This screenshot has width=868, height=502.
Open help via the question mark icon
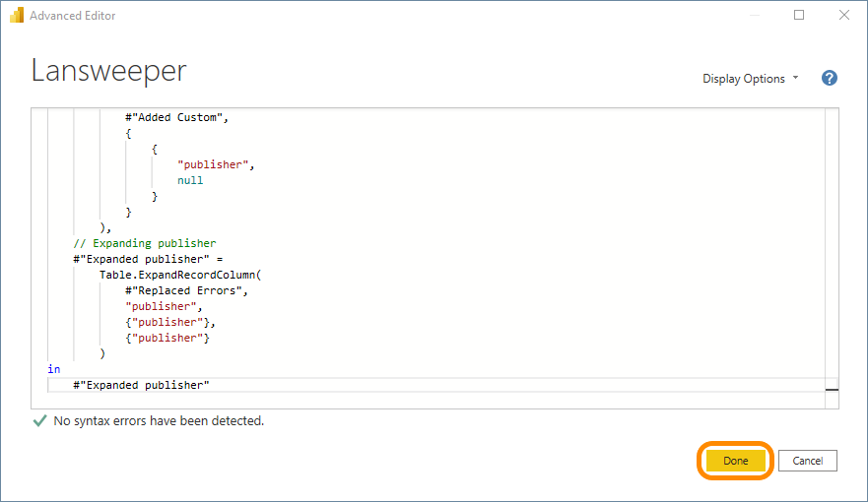829,79
